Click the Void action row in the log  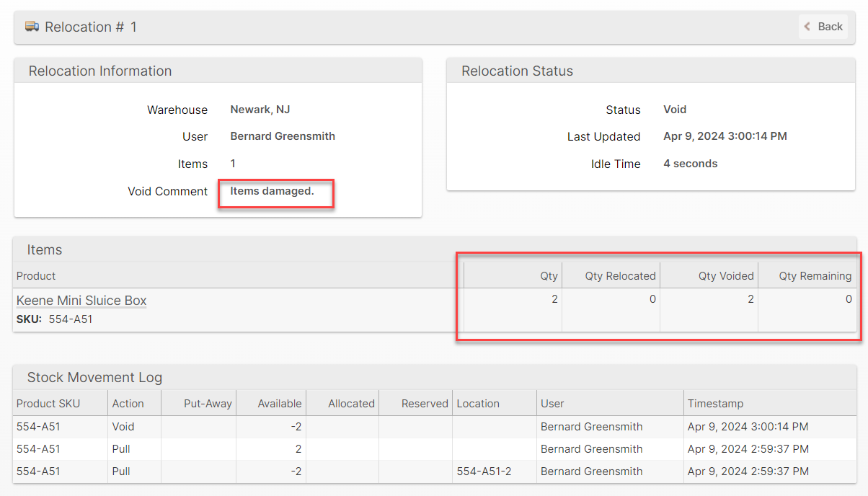[123, 427]
